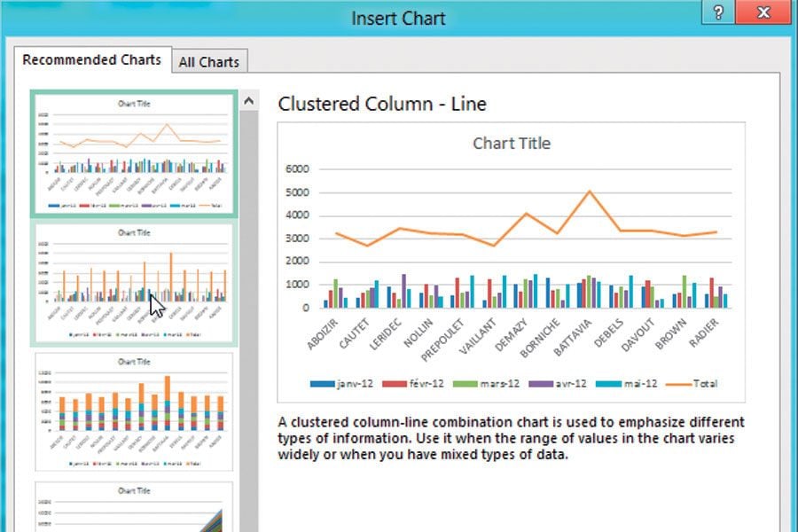Click "Chart Title" in the large preview chart

(512, 143)
